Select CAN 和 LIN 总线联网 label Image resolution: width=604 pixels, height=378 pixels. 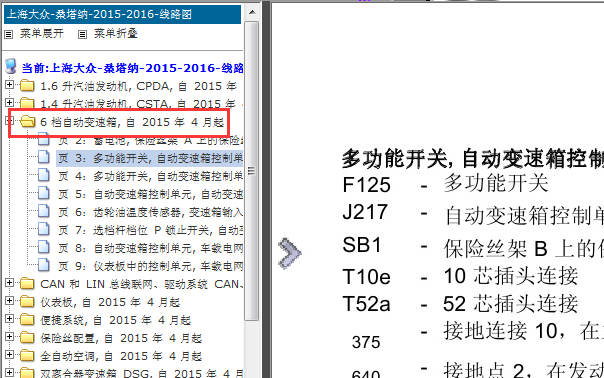(142, 284)
